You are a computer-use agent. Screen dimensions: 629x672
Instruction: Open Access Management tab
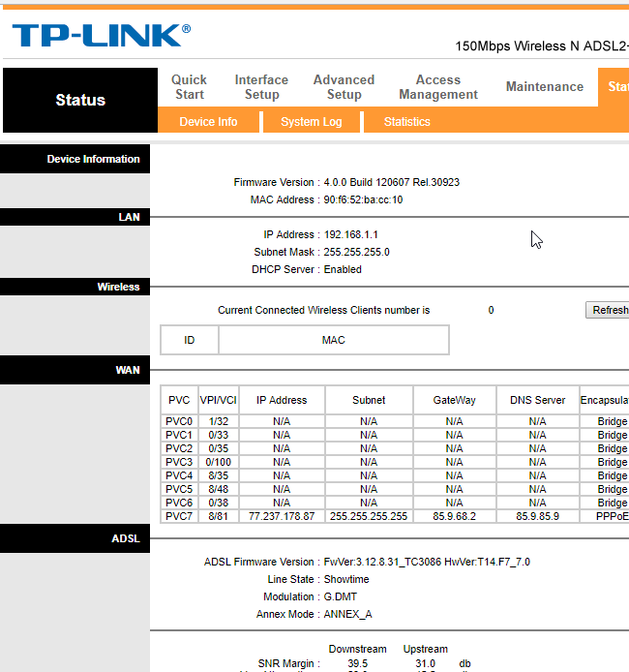tap(438, 87)
